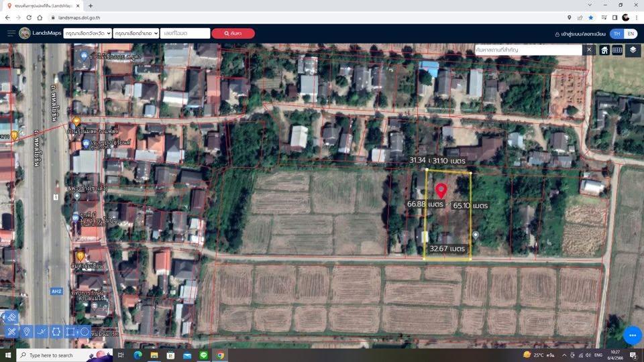Open the Chrome three-dot menu
This screenshot has height=362, width=644.
pos(637,17)
